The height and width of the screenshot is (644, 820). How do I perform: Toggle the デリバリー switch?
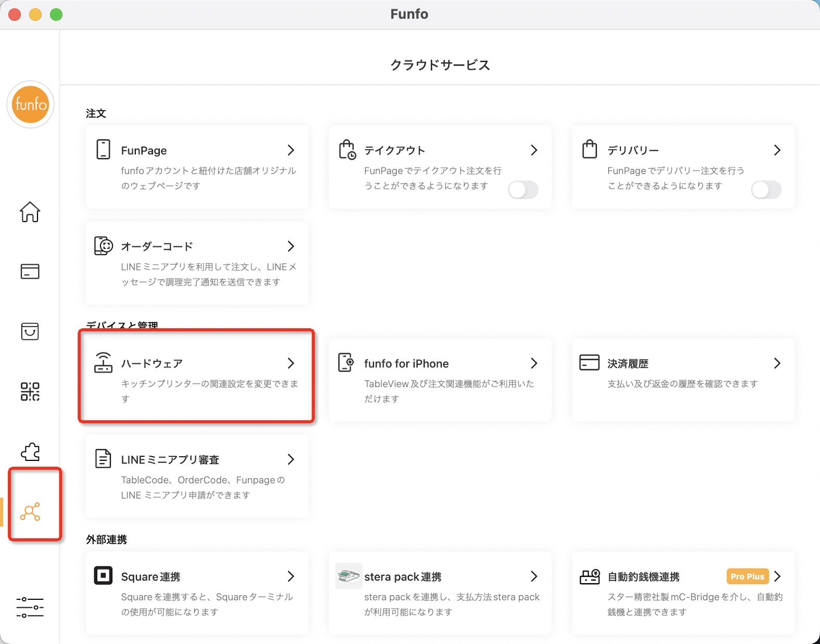click(766, 190)
